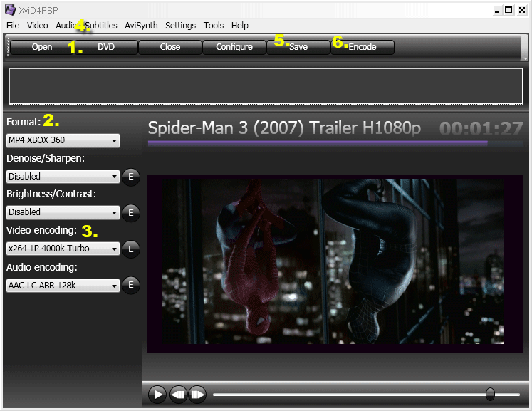The width and height of the screenshot is (532, 411).
Task: Click the playback seek slider track
Action: 367,395
